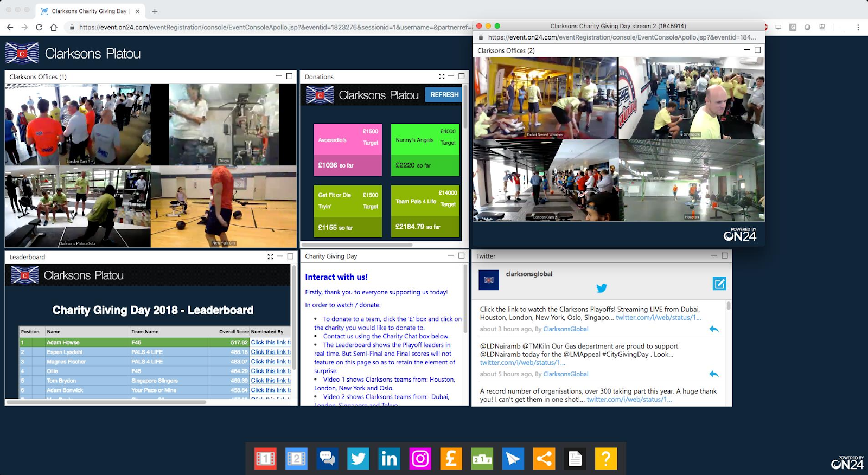Select Team Pals 4 Life donation card
This screenshot has height=475, width=868.
[x=425, y=211]
